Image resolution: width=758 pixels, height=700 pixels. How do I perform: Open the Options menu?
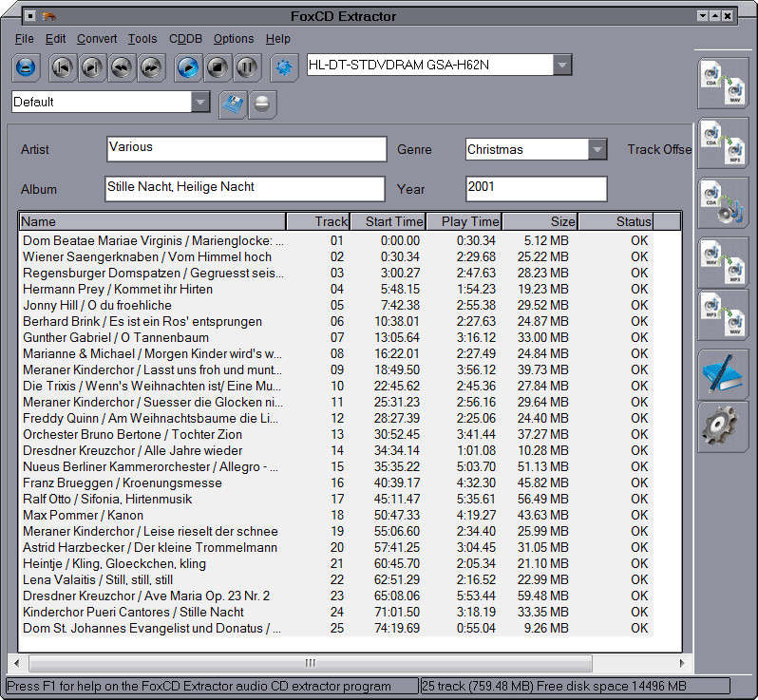click(x=234, y=39)
